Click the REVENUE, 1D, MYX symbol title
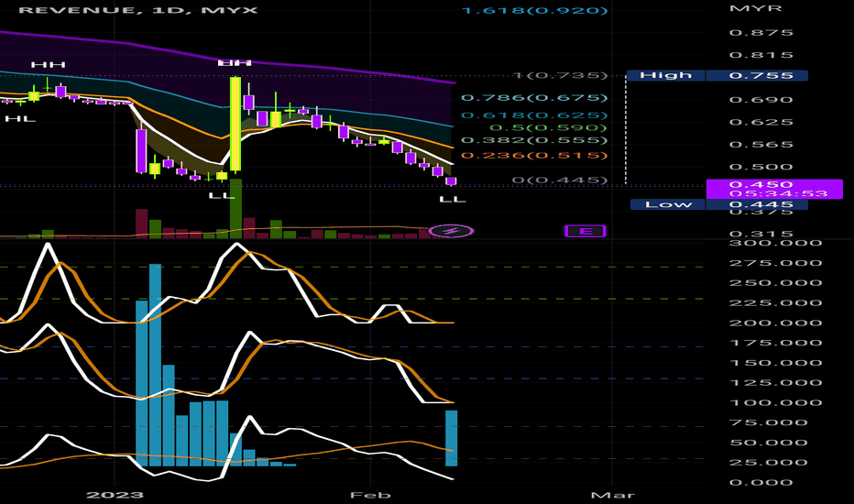This screenshot has width=854, height=504. pyautogui.click(x=137, y=10)
